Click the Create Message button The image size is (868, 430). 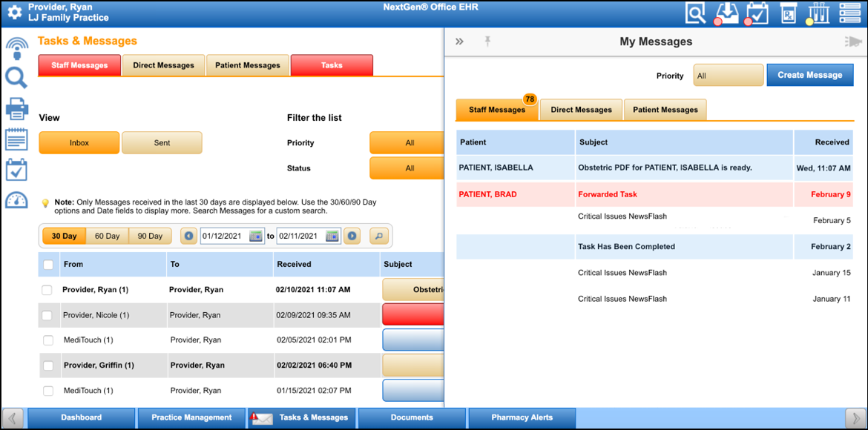click(x=810, y=74)
